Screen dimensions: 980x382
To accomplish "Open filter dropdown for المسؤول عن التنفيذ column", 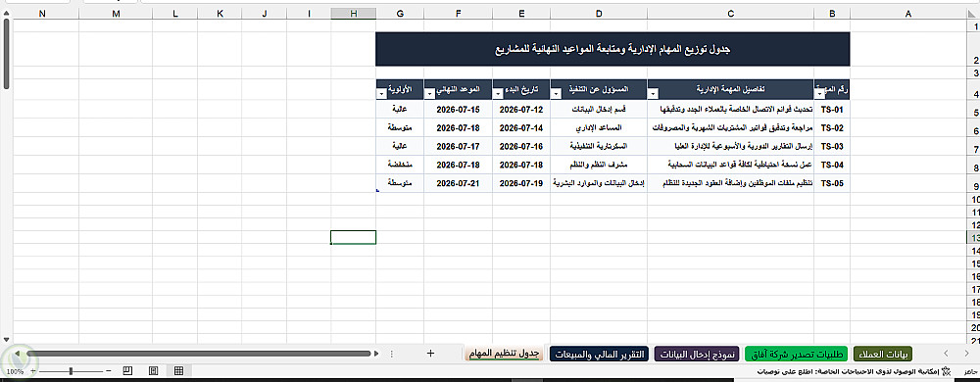I will pos(557,94).
